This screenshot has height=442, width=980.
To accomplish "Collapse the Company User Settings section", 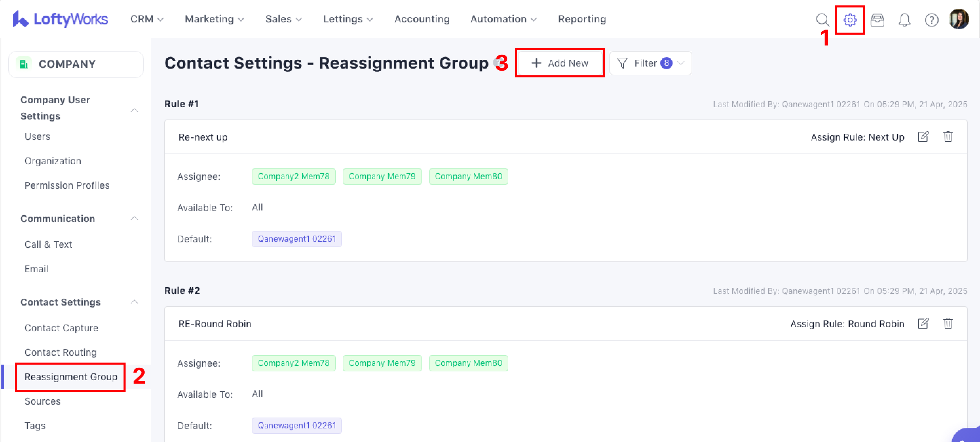I will pos(134,110).
